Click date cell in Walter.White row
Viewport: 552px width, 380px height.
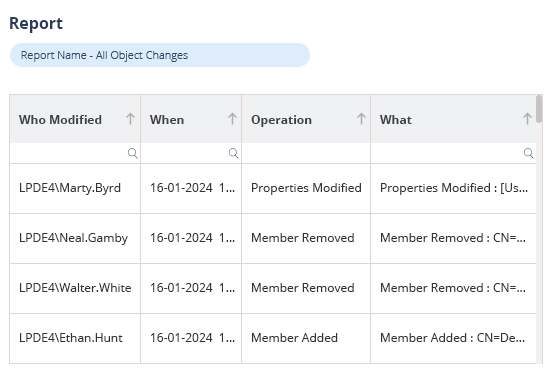191,288
